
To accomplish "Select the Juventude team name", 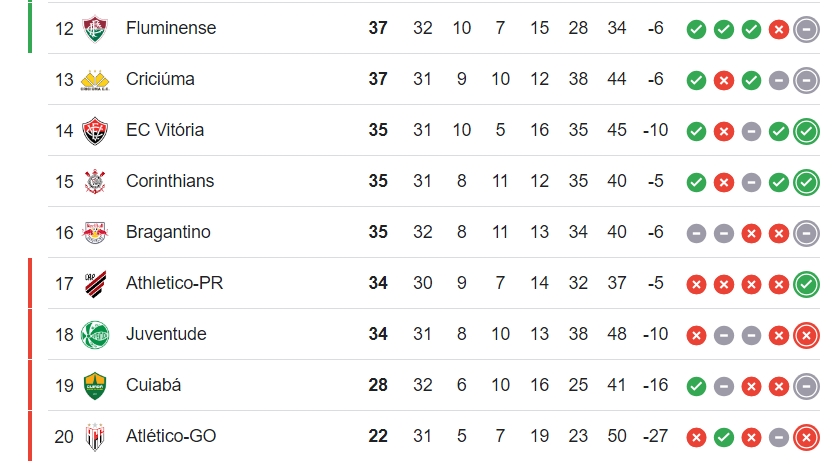I will pyautogui.click(x=166, y=333).
